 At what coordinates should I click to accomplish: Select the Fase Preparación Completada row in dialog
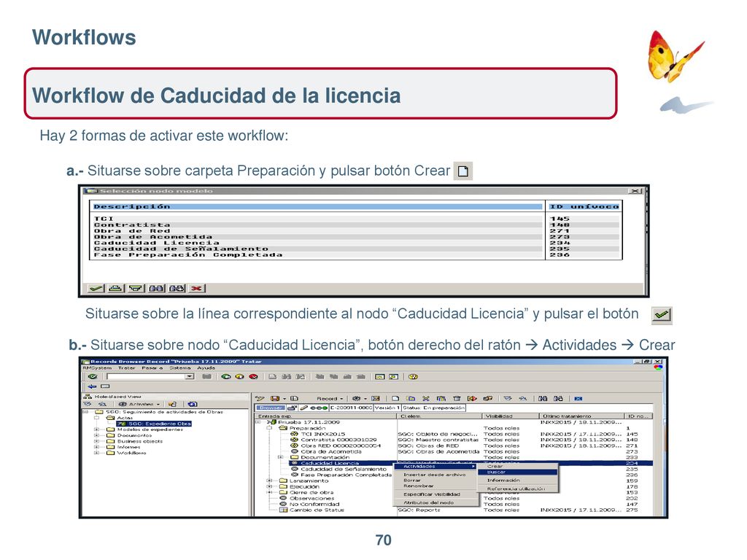coord(318,254)
